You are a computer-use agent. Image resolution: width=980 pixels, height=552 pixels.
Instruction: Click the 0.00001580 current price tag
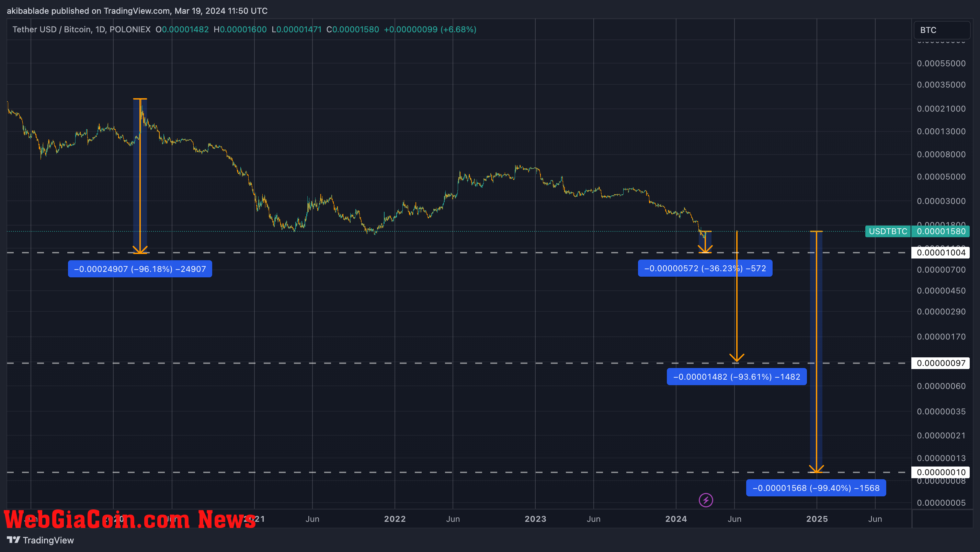coord(941,231)
